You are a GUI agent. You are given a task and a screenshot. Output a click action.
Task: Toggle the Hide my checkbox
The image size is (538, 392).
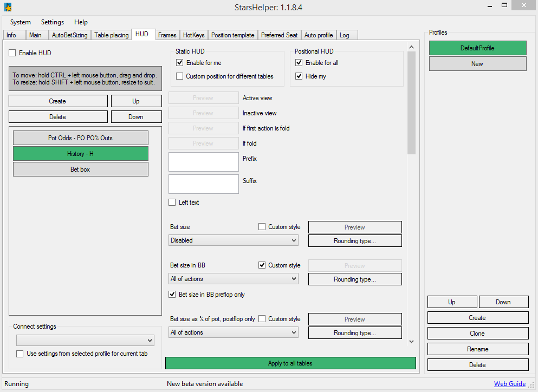point(299,76)
